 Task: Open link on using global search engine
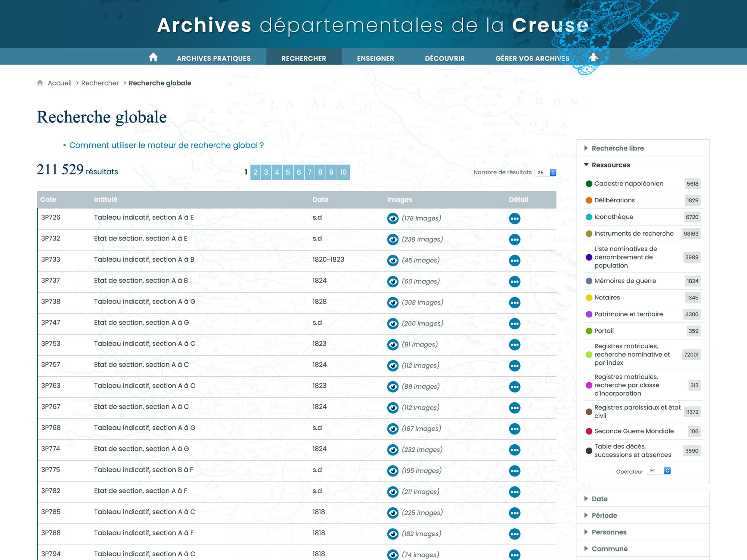pyautogui.click(x=166, y=145)
